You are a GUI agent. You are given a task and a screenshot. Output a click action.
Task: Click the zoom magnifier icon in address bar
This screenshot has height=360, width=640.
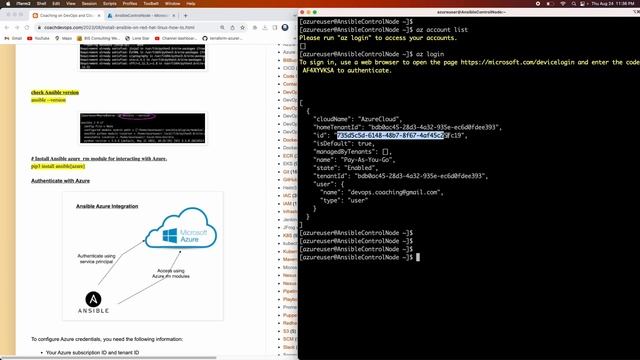coord(222,27)
